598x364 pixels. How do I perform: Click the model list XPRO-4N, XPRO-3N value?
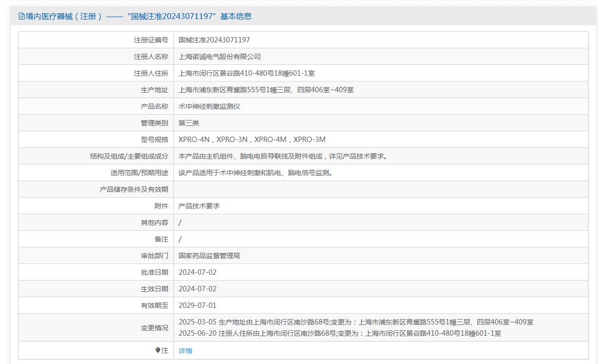(x=252, y=140)
